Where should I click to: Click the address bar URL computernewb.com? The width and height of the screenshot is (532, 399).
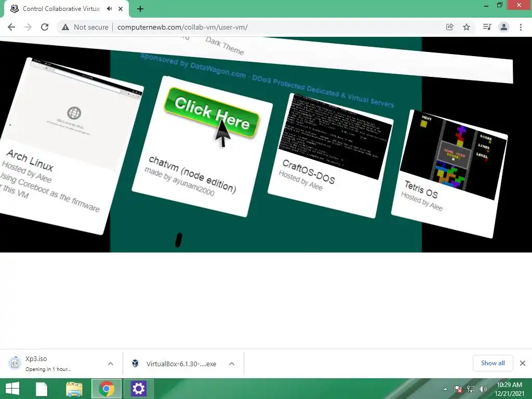tap(182, 27)
